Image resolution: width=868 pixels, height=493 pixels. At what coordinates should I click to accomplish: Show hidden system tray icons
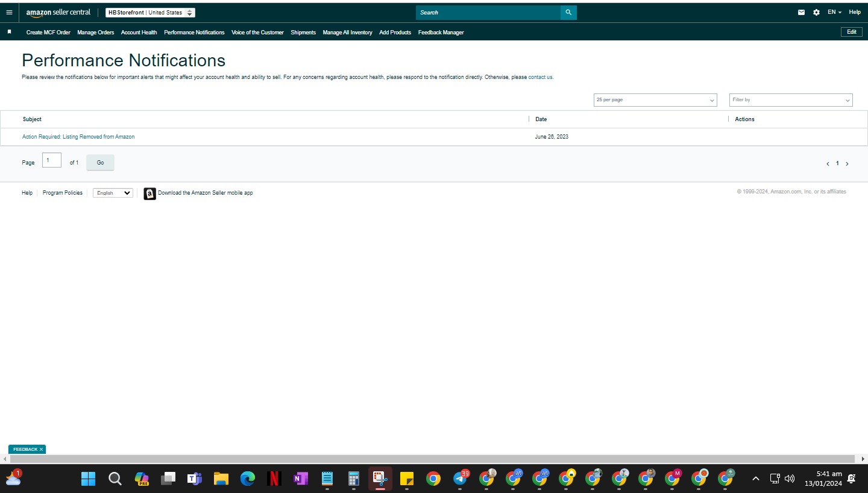point(756,479)
